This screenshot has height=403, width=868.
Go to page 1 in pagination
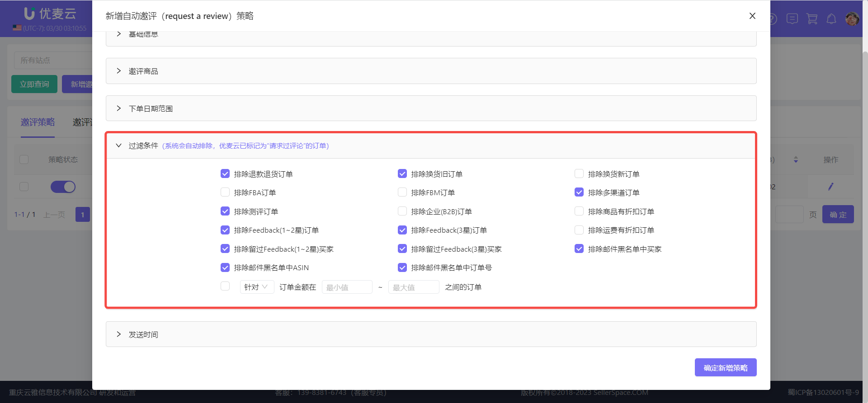pyautogui.click(x=83, y=215)
